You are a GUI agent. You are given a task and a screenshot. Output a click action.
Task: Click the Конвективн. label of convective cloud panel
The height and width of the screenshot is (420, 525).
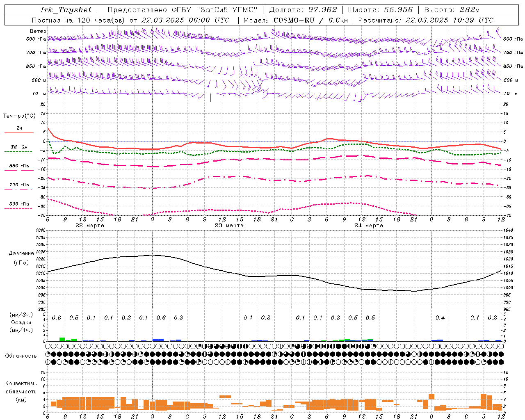pyautogui.click(x=21, y=383)
